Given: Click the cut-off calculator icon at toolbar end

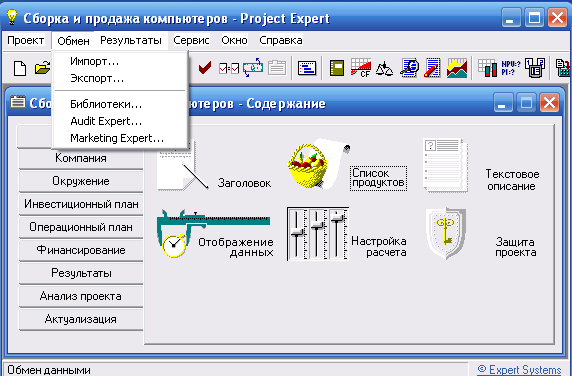Looking at the screenshot, I should coord(563,68).
